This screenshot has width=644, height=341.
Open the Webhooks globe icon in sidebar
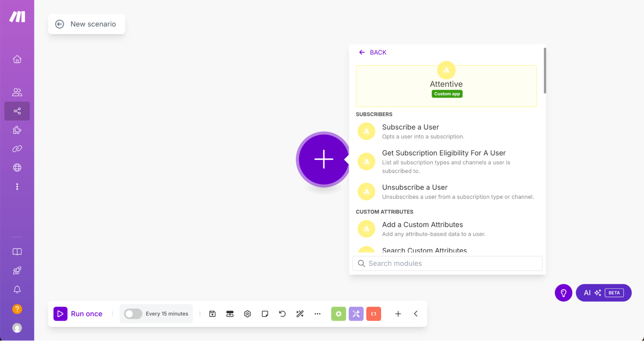pyautogui.click(x=17, y=168)
